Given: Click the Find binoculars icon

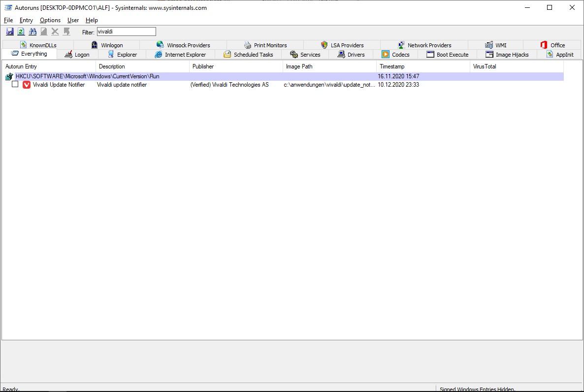Looking at the screenshot, I should point(32,32).
